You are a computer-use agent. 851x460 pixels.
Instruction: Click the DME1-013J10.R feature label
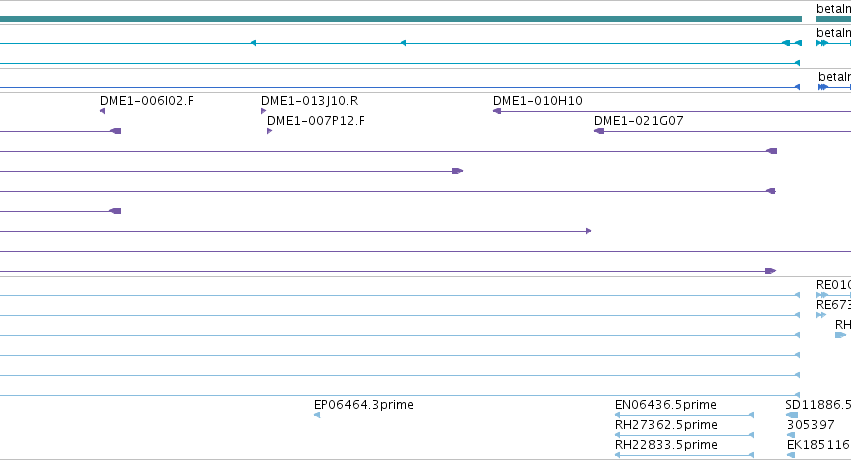[x=309, y=101]
